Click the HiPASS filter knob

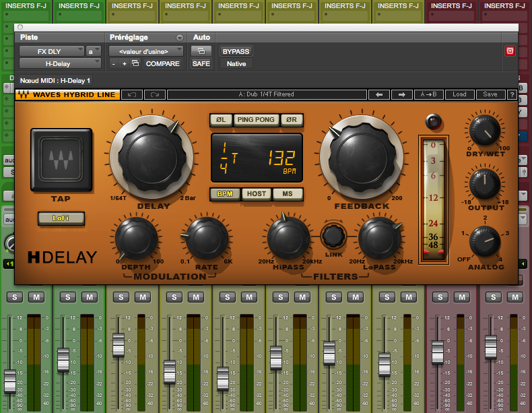coord(288,239)
